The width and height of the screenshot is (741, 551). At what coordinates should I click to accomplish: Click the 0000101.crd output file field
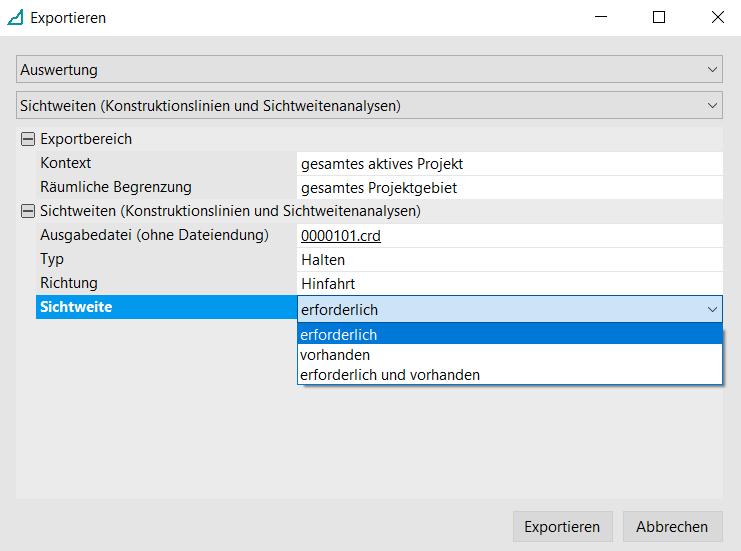[x=341, y=236]
